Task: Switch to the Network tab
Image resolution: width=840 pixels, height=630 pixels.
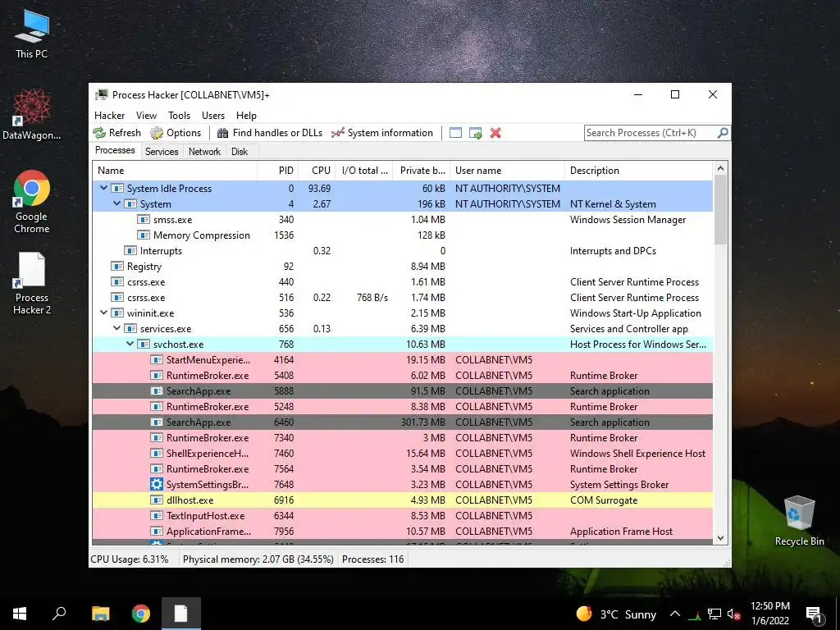Action: (x=204, y=152)
